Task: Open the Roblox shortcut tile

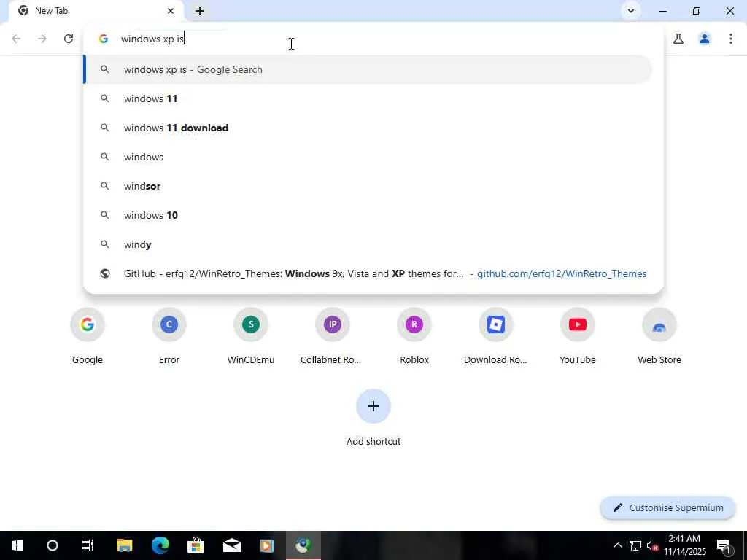Action: click(x=414, y=336)
